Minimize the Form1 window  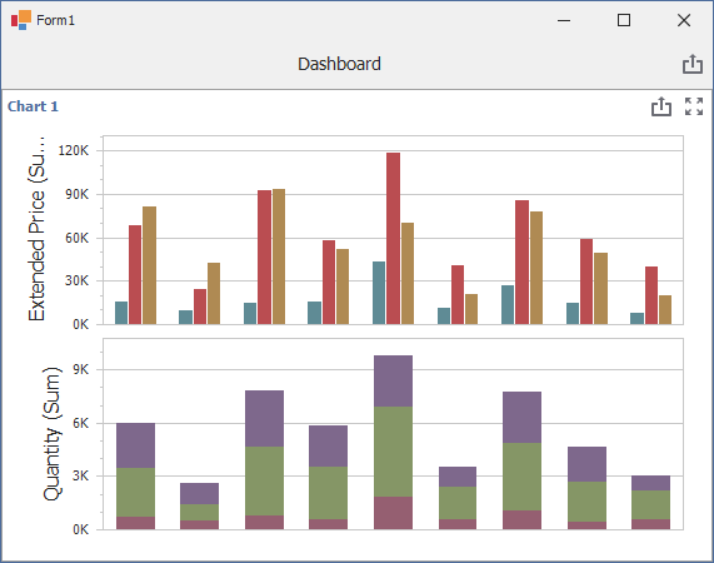[x=565, y=20]
